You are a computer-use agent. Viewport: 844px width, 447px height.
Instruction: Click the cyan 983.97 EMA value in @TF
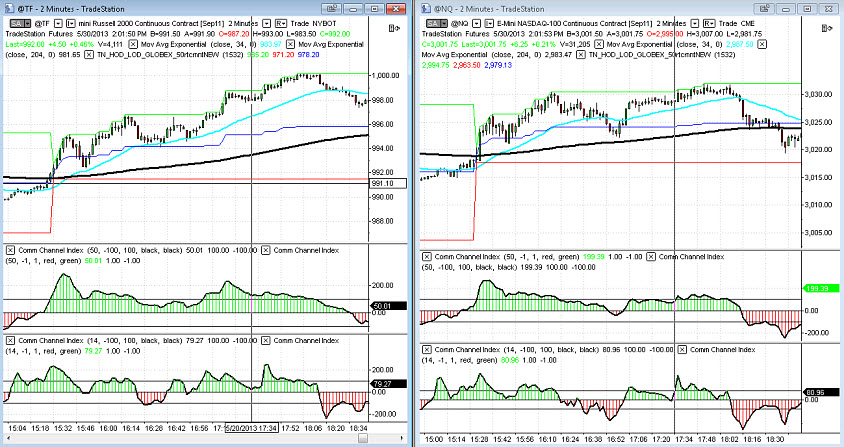click(270, 44)
